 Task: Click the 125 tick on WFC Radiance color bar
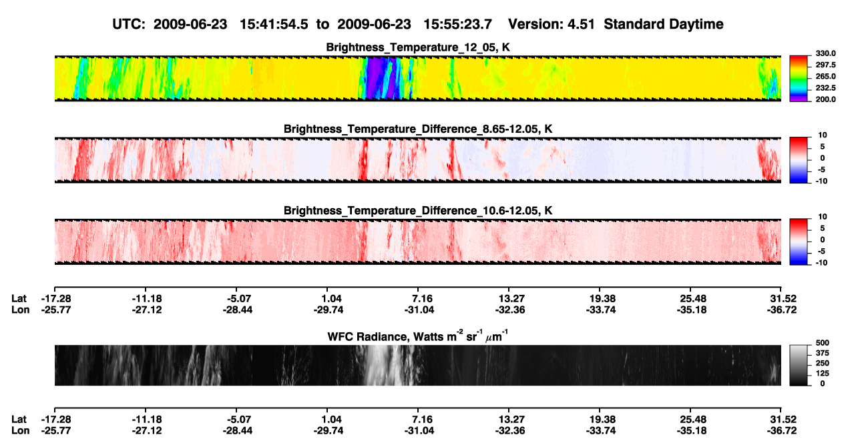[x=824, y=373]
